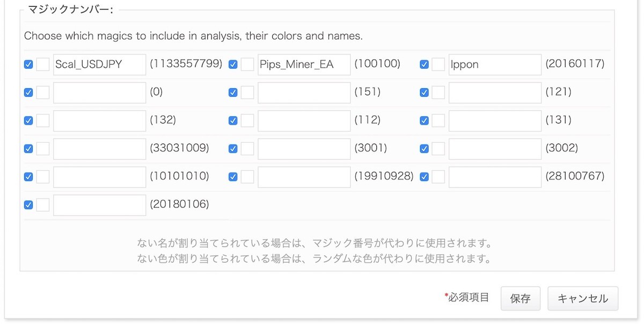Edit the Scal_USDJPY name field
The height and width of the screenshot is (324, 644).
pos(100,64)
